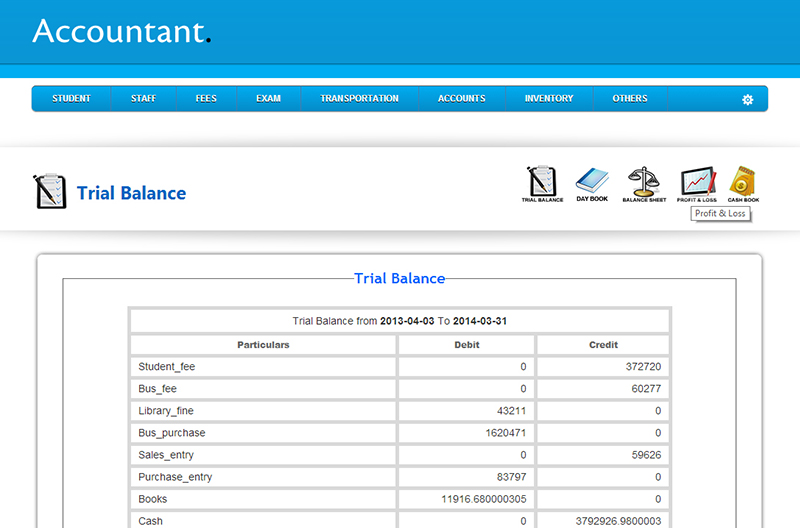This screenshot has width=800, height=528.
Task: Open the Staff menu
Action: click(x=143, y=99)
